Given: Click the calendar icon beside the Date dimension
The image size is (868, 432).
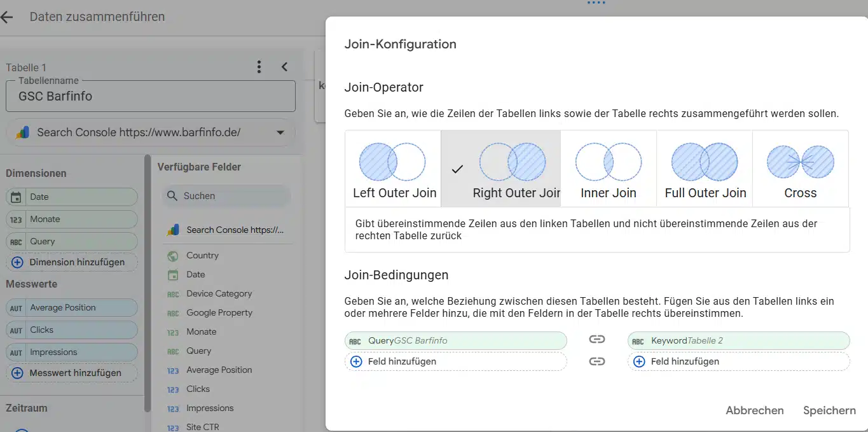Looking at the screenshot, I should (17, 197).
